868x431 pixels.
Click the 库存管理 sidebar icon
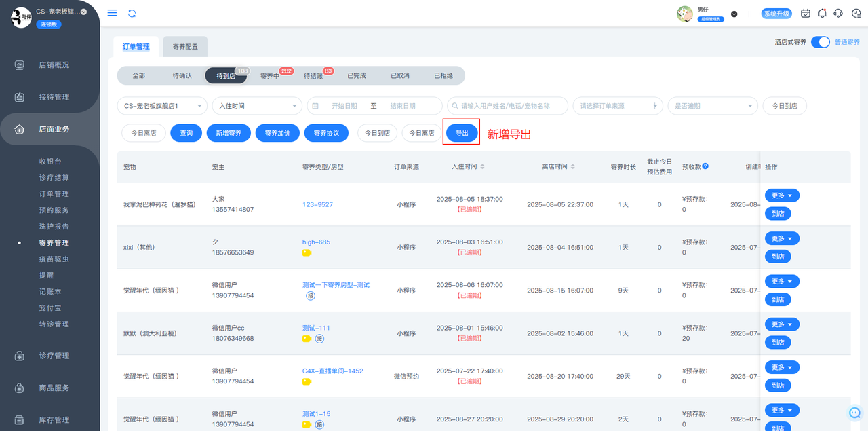[x=20, y=420]
